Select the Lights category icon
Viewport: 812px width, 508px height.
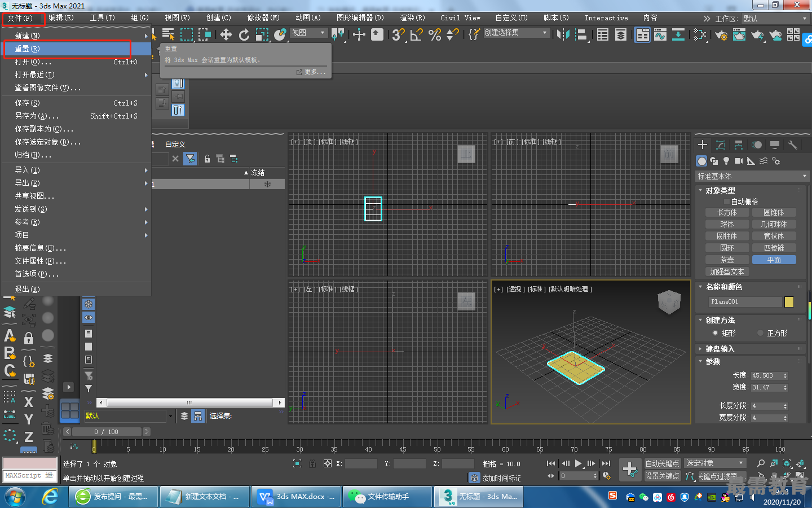tap(726, 161)
